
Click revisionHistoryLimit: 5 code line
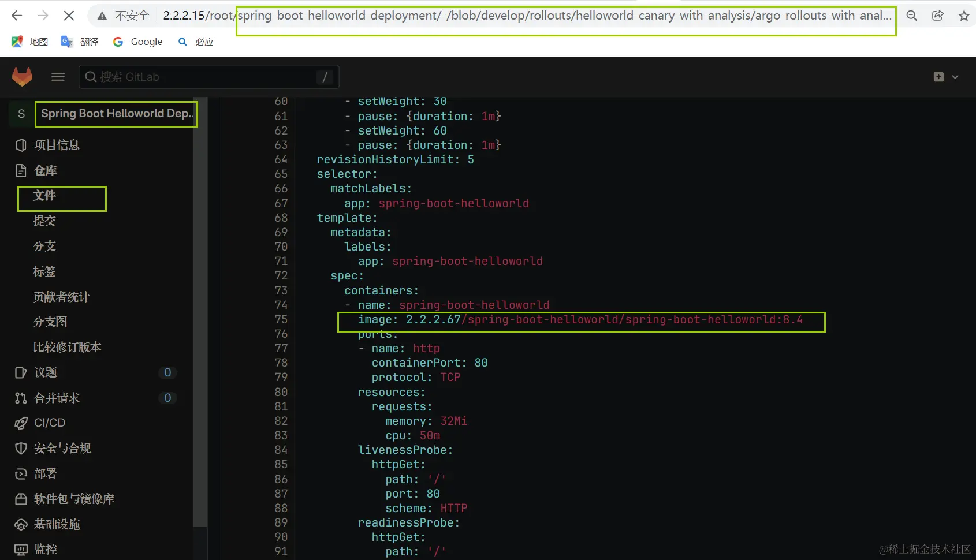pyautogui.click(x=396, y=159)
